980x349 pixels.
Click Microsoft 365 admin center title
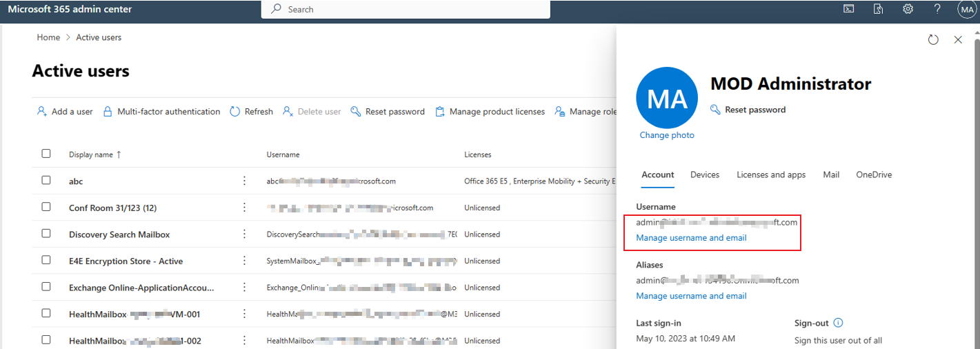click(x=70, y=9)
